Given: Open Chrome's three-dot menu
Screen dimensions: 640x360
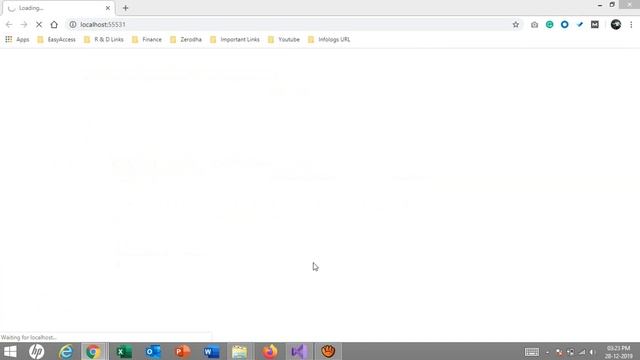Looking at the screenshot, I should coord(631,24).
